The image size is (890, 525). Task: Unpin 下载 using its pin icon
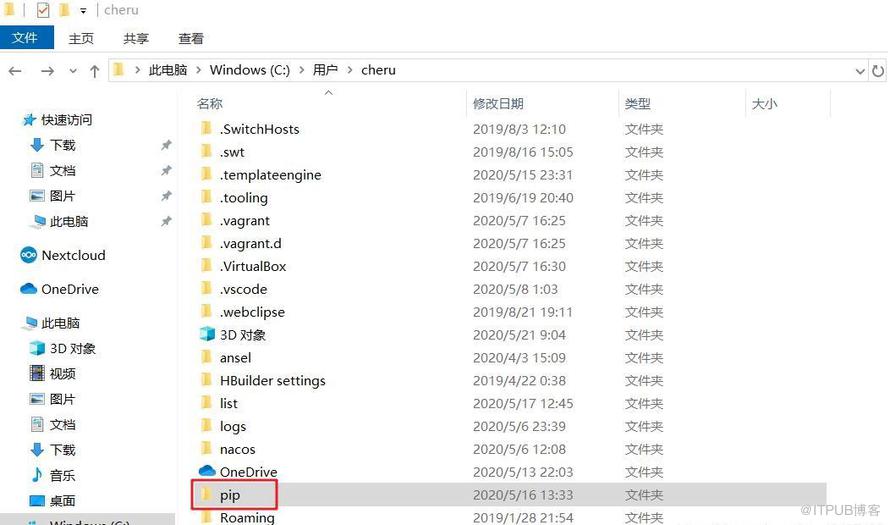pos(166,145)
